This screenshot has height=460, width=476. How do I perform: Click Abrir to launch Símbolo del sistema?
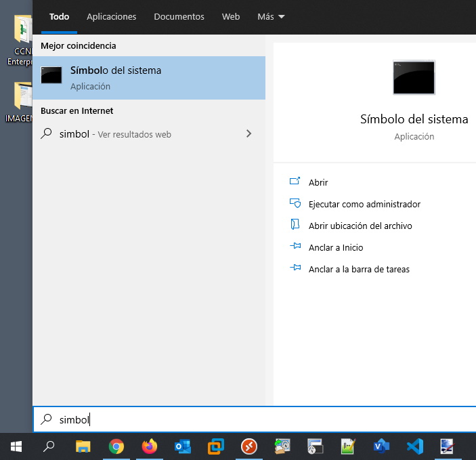click(318, 182)
